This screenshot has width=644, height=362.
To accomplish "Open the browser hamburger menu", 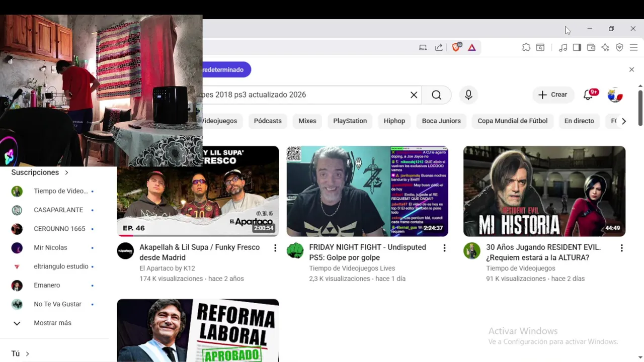I will (633, 47).
